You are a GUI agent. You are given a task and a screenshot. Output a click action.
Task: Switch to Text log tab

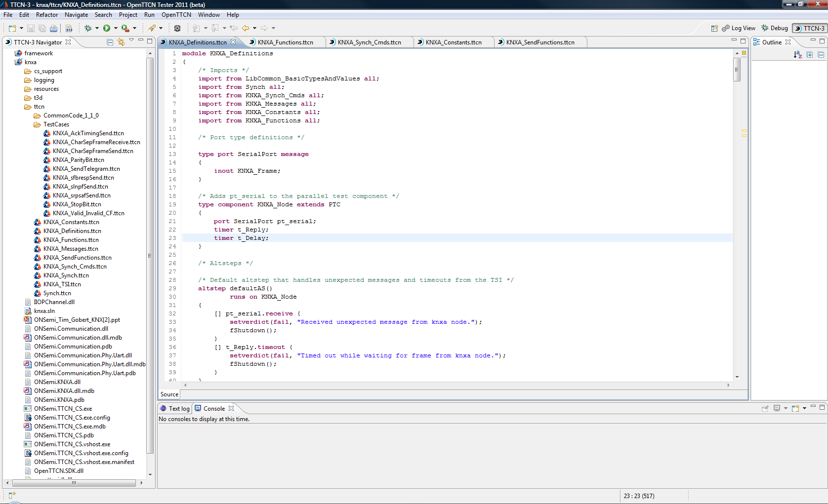click(x=175, y=409)
